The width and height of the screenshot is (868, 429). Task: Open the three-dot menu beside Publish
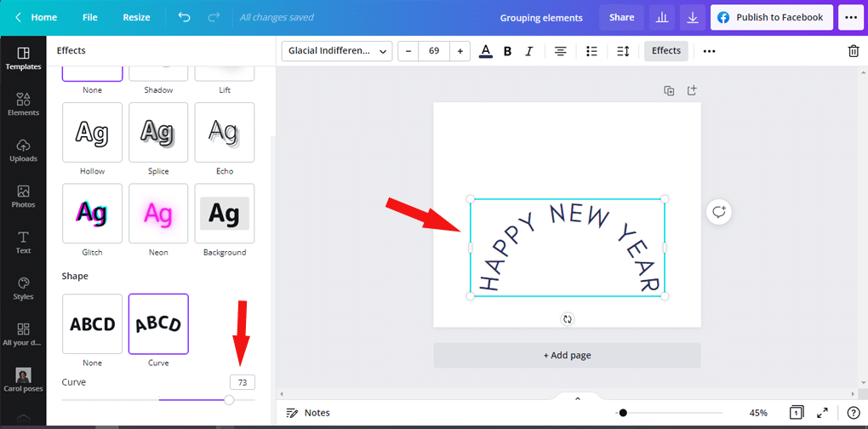coord(851,17)
